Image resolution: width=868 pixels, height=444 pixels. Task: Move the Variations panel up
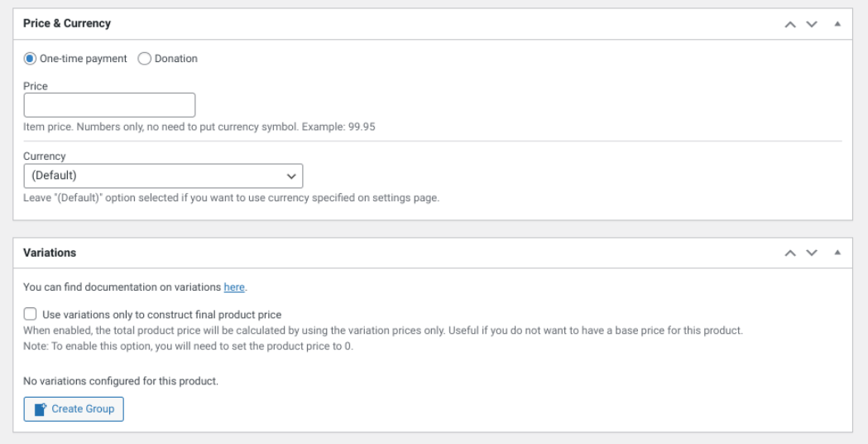tap(790, 253)
